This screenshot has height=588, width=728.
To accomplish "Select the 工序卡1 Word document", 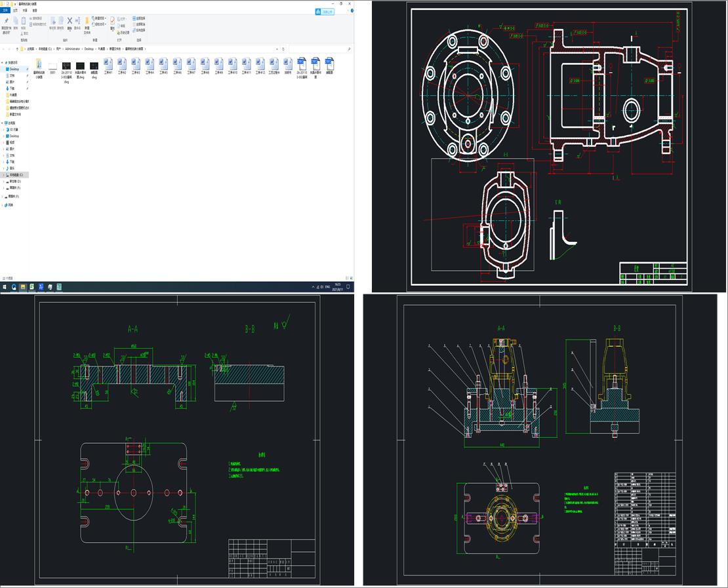I will [108, 66].
